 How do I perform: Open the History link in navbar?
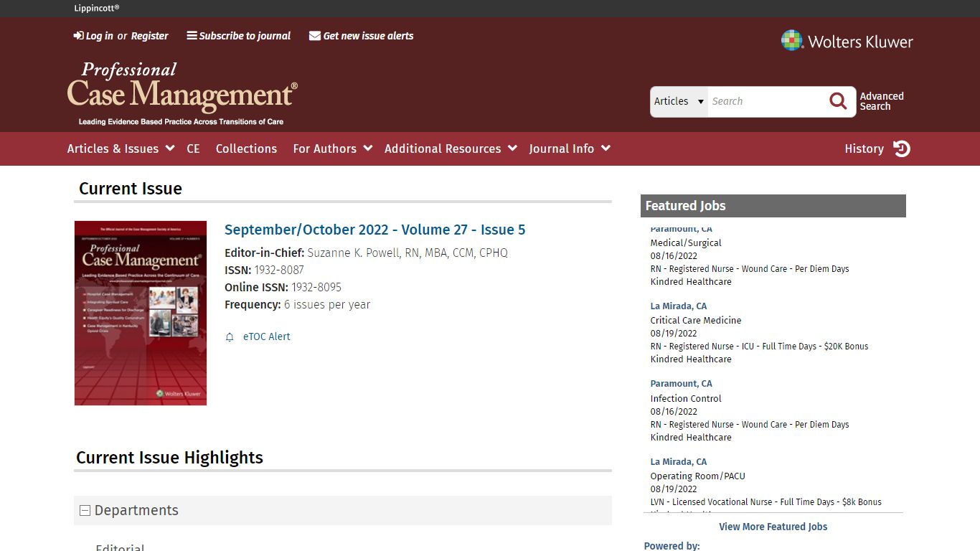pos(864,149)
